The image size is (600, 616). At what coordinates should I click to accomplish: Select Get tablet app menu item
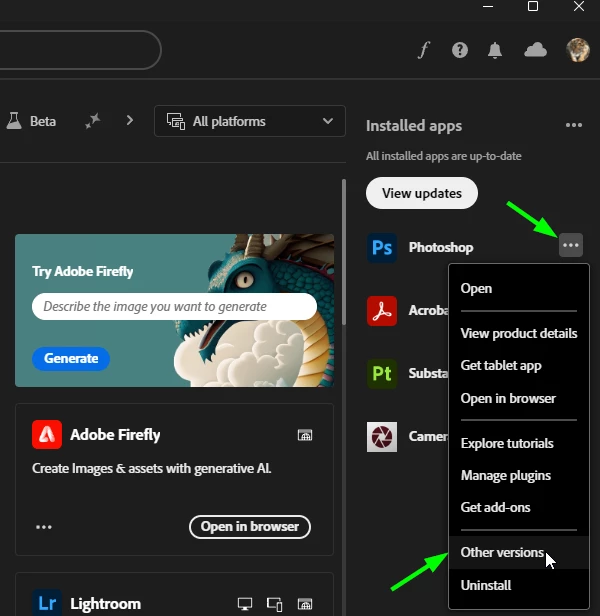pos(519,366)
